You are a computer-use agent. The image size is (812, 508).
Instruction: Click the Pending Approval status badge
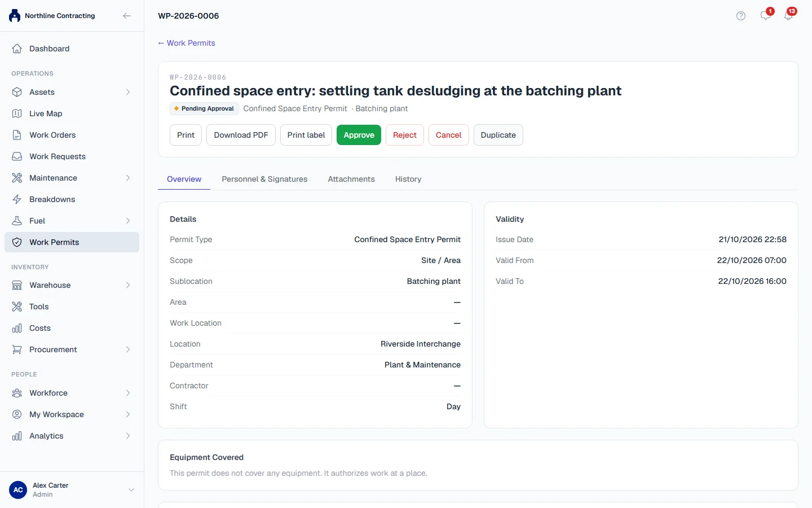pos(204,108)
